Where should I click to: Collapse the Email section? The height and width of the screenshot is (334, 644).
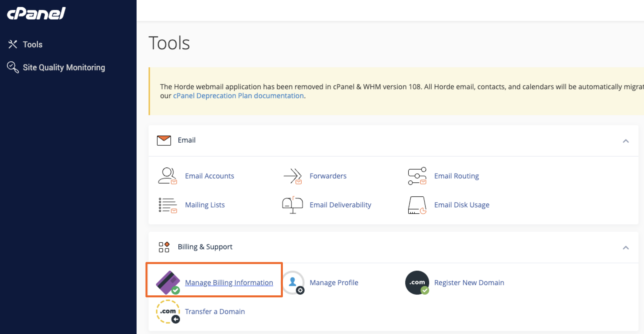[626, 141]
